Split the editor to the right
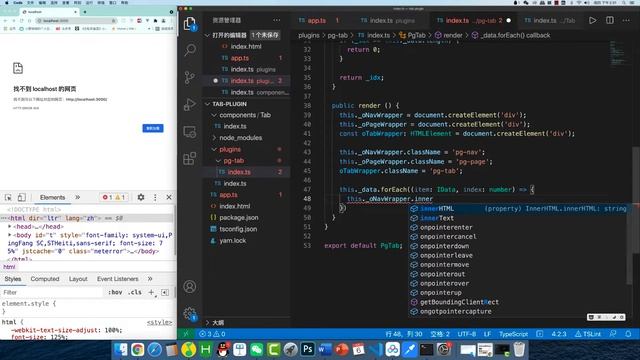640x360 pixels. tap(609, 20)
